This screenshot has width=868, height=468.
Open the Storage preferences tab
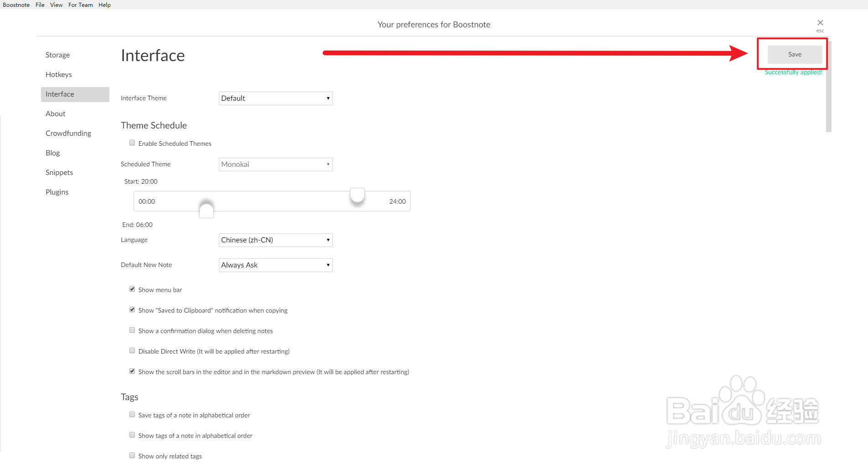[75, 55]
